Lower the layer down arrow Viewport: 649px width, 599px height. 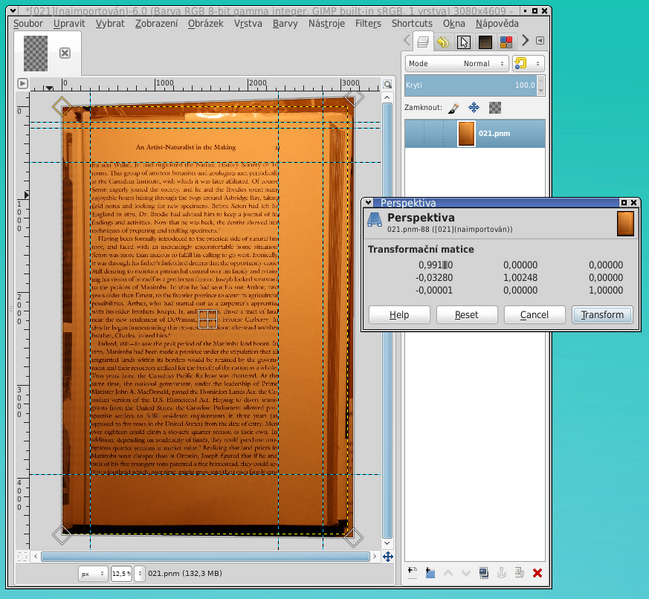pos(466,573)
